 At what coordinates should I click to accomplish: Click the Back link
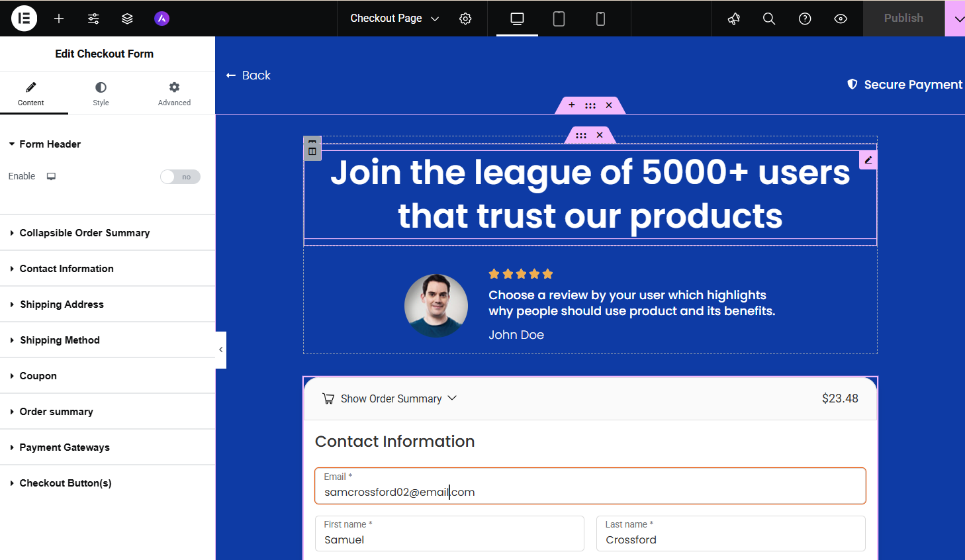pos(249,75)
